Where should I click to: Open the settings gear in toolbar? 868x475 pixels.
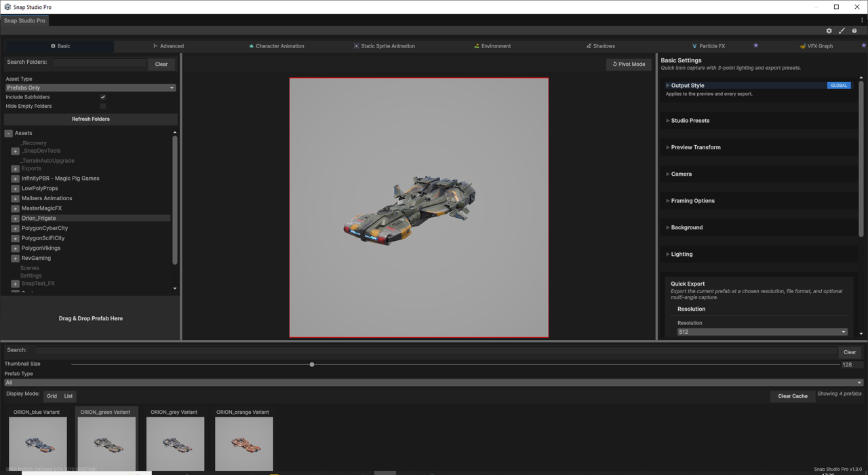(829, 31)
